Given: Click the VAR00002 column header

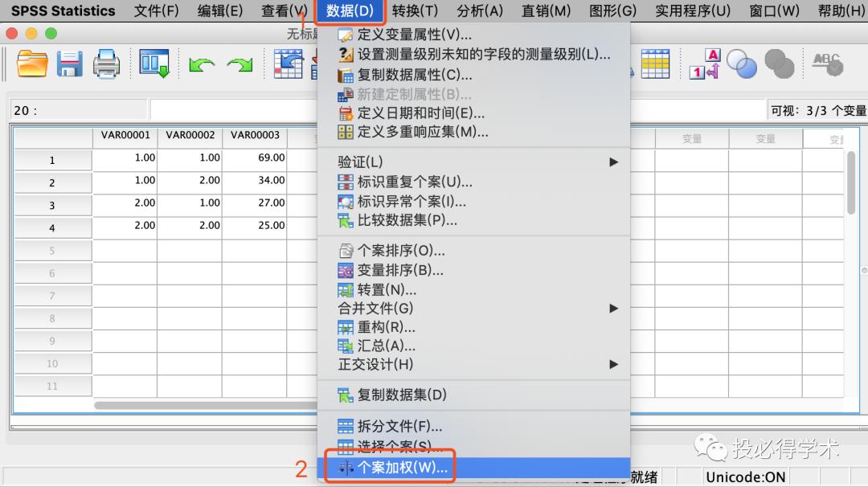Looking at the screenshot, I should (x=190, y=136).
